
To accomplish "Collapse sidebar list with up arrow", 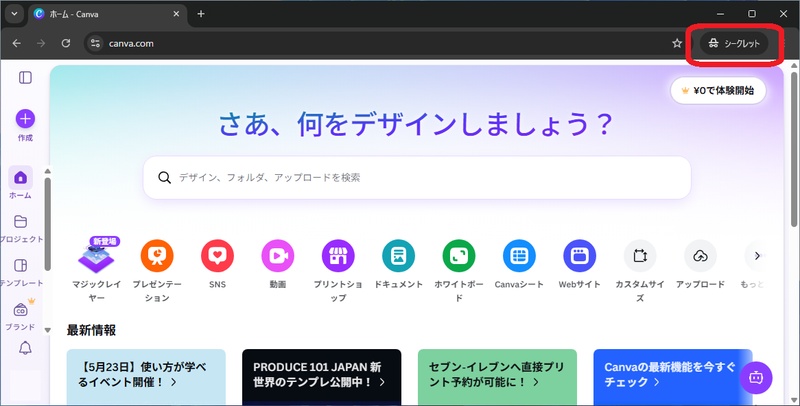I will tap(47, 171).
